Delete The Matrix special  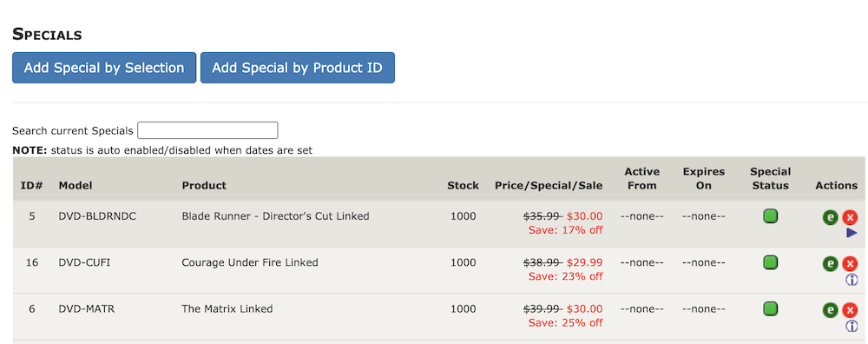(x=850, y=310)
